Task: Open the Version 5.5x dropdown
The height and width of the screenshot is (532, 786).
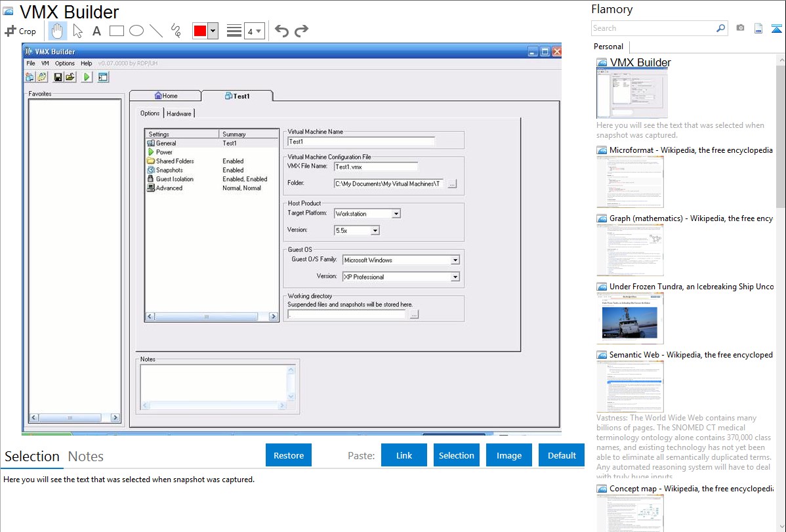Action: tap(375, 231)
